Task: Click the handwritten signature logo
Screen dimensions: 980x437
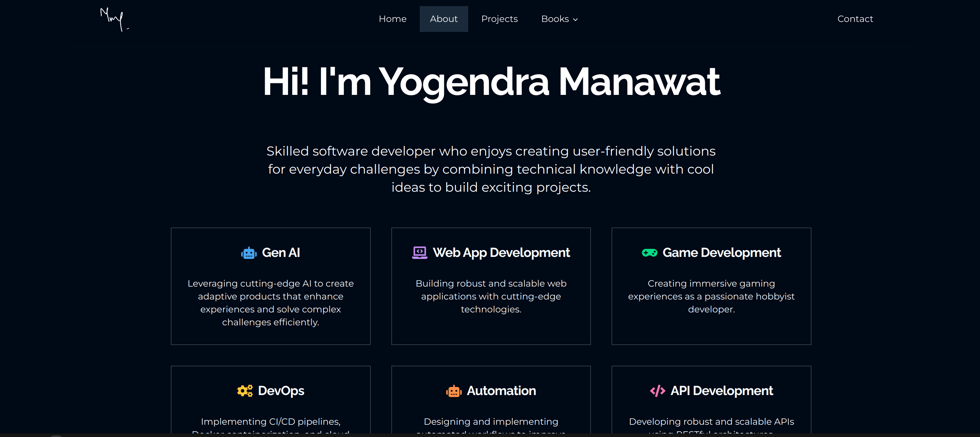Action: (x=114, y=19)
